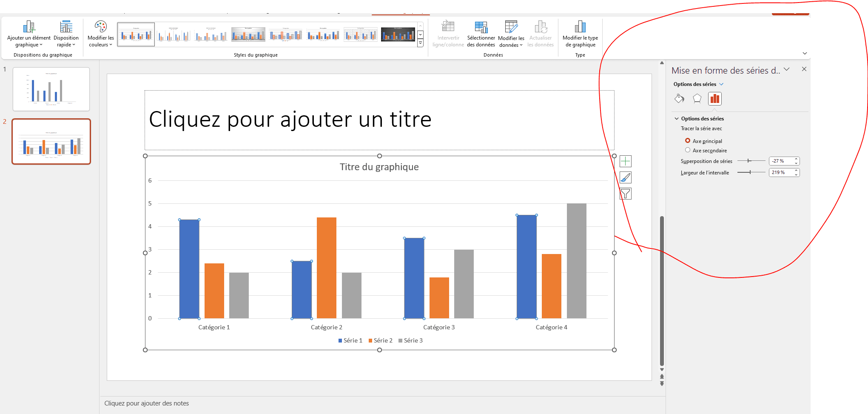Open the Effects pentagon tab
The image size is (868, 414).
pyautogui.click(x=697, y=99)
